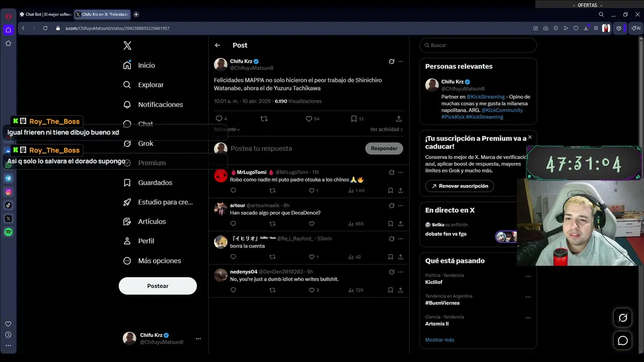
Task: Click the Buscar search field
Action: tap(478, 45)
